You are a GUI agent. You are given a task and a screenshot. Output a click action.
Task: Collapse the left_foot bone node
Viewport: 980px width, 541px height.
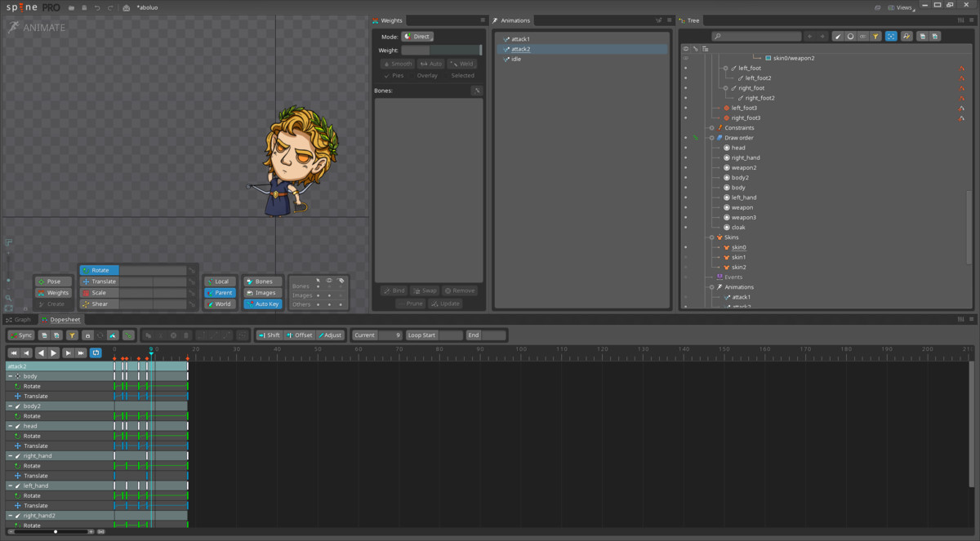point(725,69)
